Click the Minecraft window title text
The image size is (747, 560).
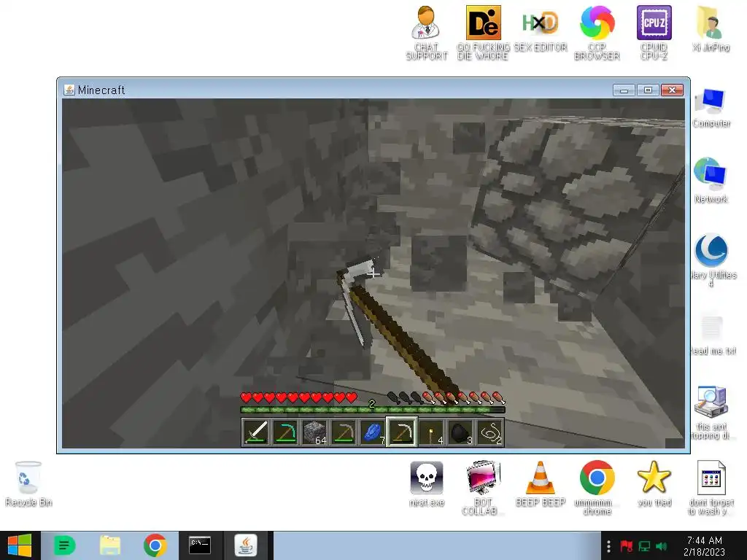click(x=101, y=90)
